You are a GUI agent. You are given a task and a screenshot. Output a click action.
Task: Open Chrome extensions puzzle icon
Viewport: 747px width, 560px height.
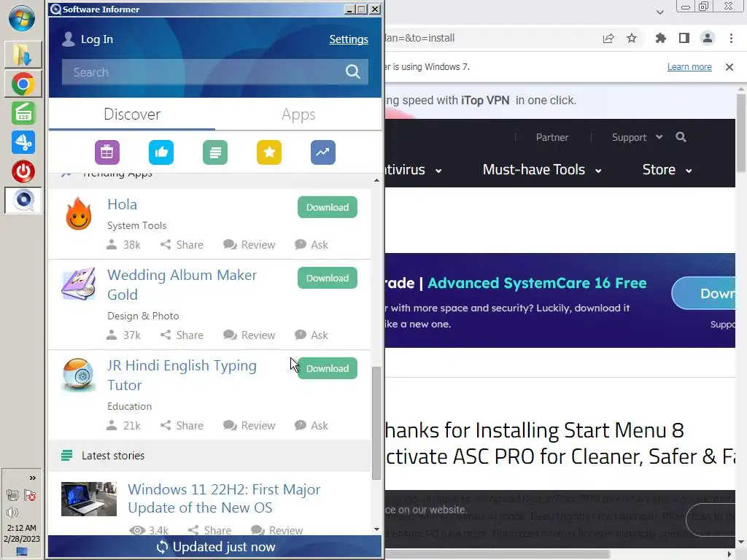click(660, 38)
